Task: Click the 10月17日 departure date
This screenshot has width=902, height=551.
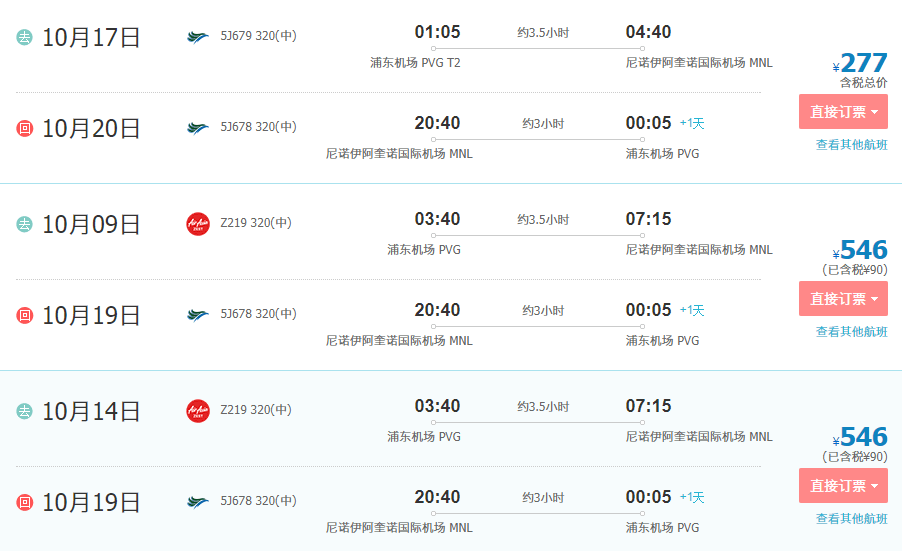Action: [x=91, y=37]
